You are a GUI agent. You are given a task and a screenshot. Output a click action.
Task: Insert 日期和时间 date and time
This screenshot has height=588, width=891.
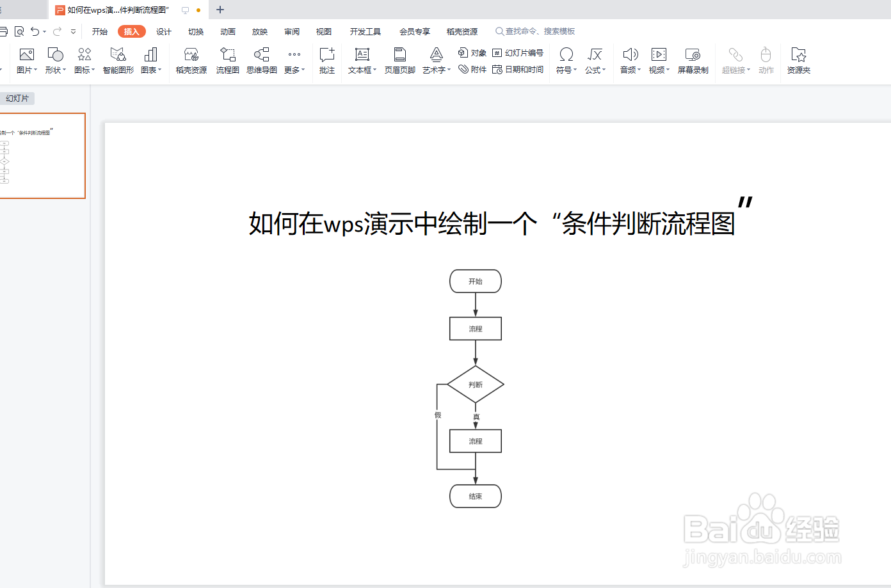point(518,69)
